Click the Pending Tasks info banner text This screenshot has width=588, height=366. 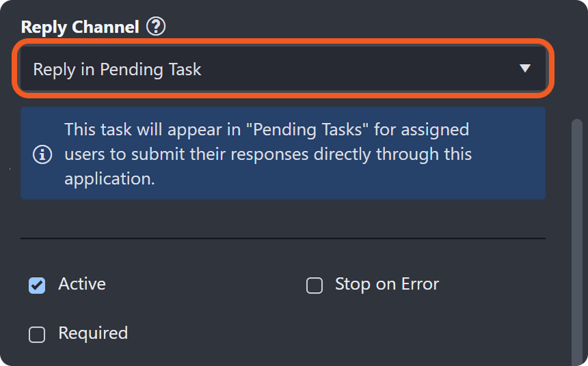point(268,154)
